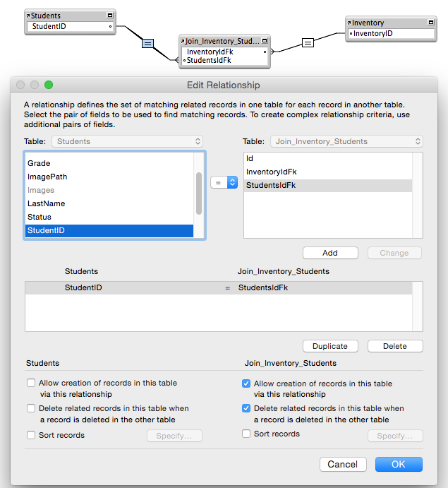Click the Students source-table arrow icon
The width and height of the screenshot is (448, 488).
click(28, 16)
